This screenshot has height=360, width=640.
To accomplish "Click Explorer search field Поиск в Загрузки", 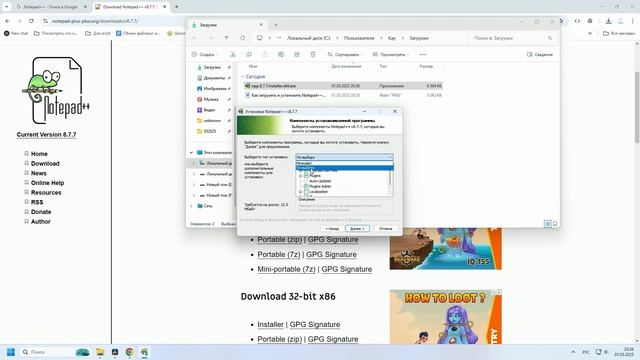I will pos(513,38).
